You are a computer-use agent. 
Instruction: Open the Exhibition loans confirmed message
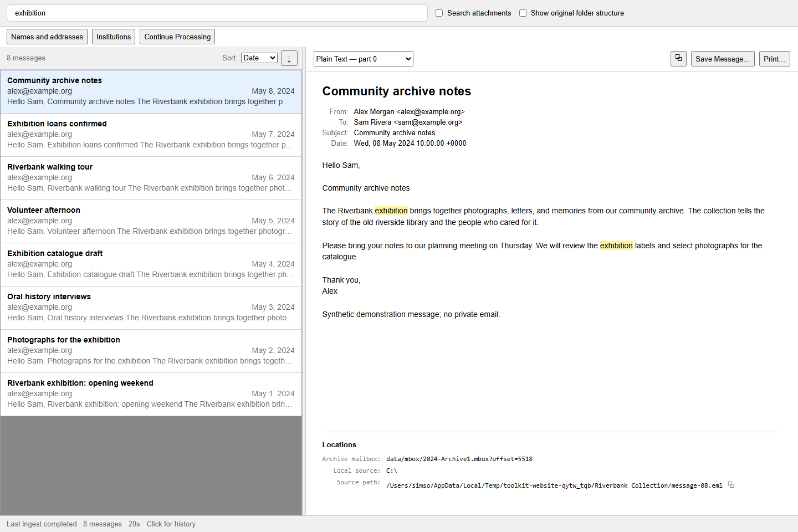pos(151,135)
